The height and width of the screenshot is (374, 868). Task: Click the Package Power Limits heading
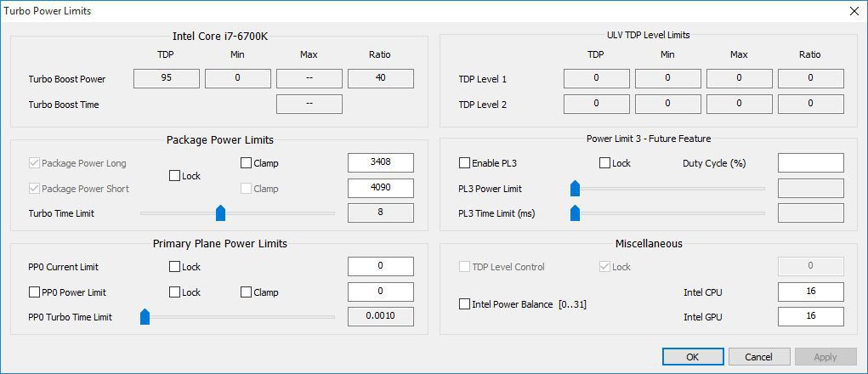click(220, 140)
